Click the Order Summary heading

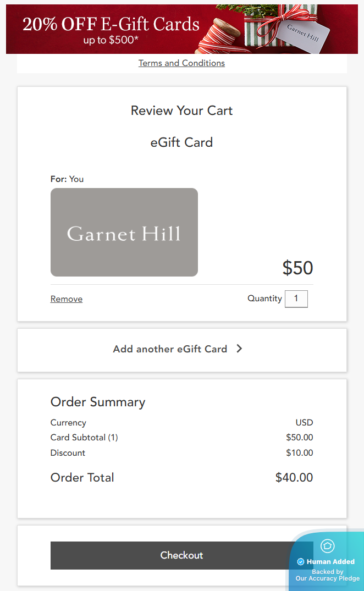pyautogui.click(x=98, y=402)
